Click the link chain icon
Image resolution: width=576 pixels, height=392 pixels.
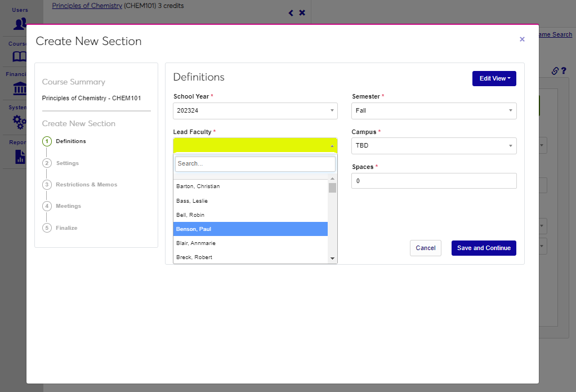point(555,71)
